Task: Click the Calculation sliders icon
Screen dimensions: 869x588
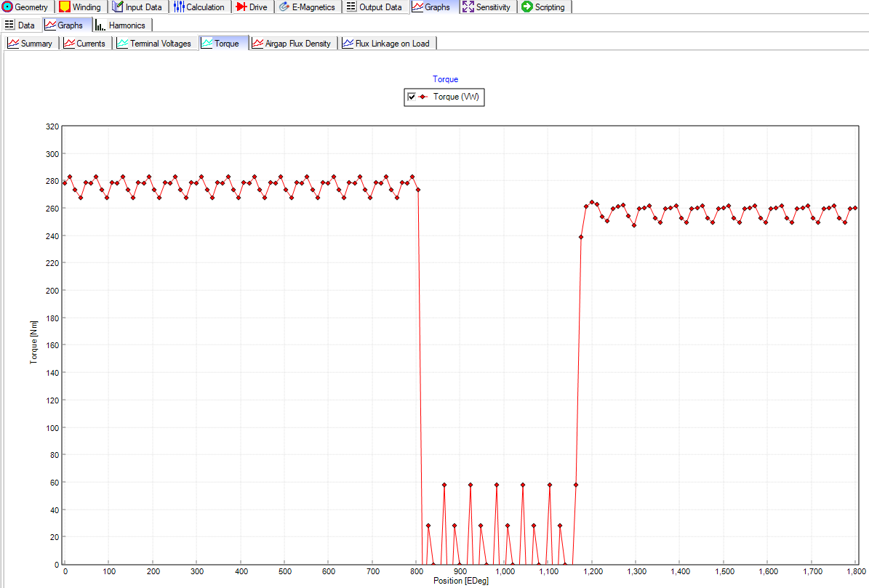Action: pos(179,7)
